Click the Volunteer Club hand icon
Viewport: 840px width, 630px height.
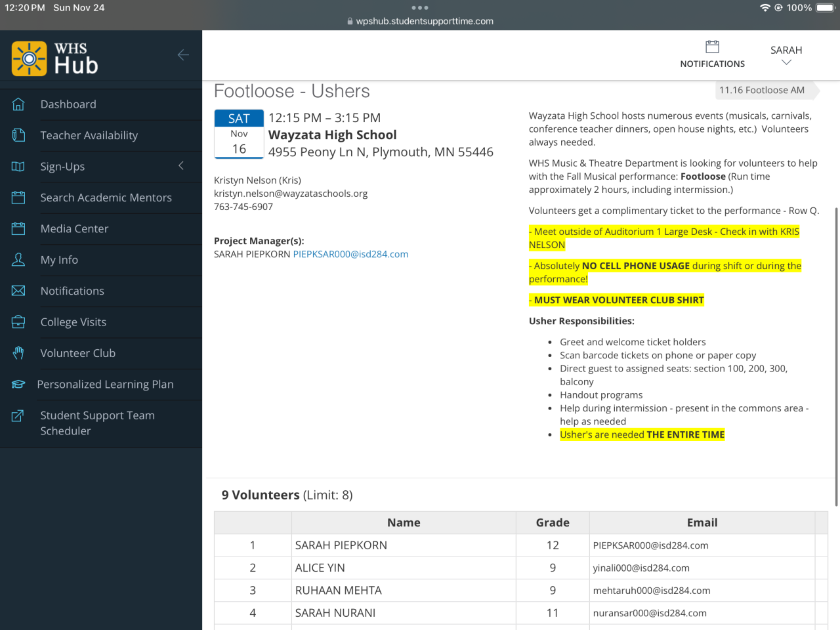tap(18, 353)
